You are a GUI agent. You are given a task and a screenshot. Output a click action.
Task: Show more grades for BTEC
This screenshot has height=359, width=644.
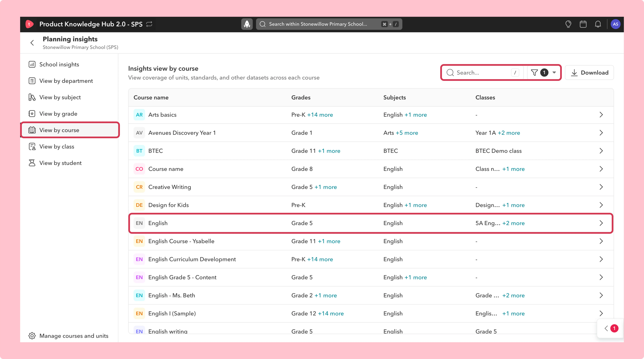(329, 151)
